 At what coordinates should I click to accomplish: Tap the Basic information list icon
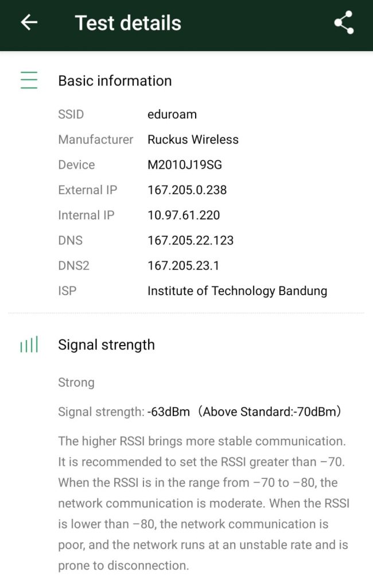[29, 80]
